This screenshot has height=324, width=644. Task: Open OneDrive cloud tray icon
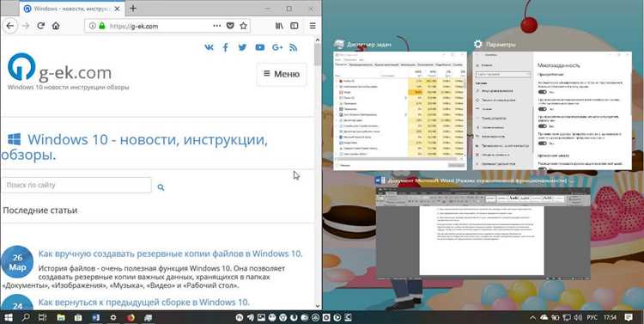point(544,317)
